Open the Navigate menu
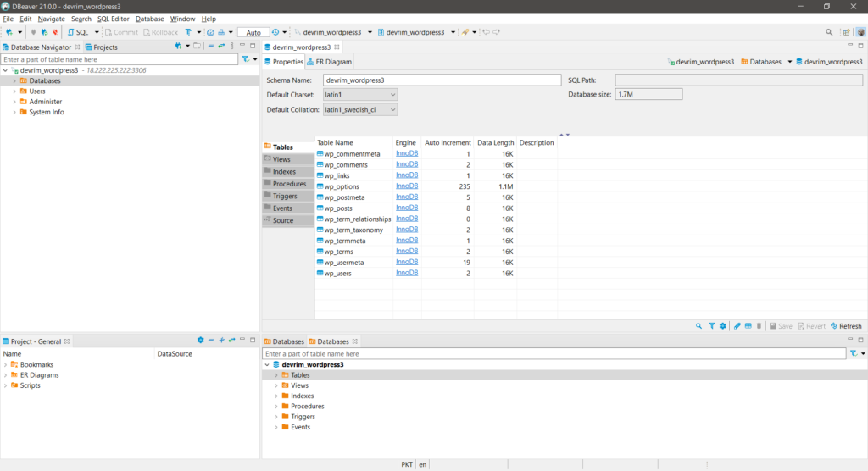 click(52, 19)
